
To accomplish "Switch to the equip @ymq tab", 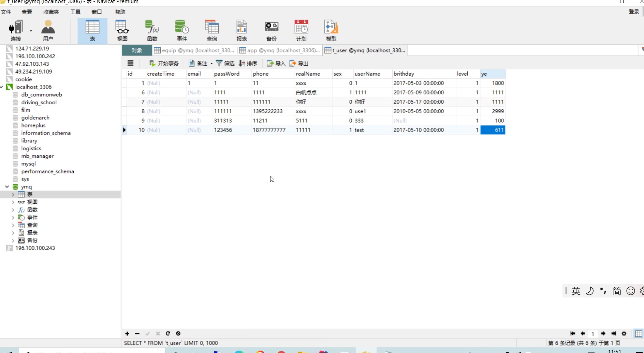I will 194,50.
